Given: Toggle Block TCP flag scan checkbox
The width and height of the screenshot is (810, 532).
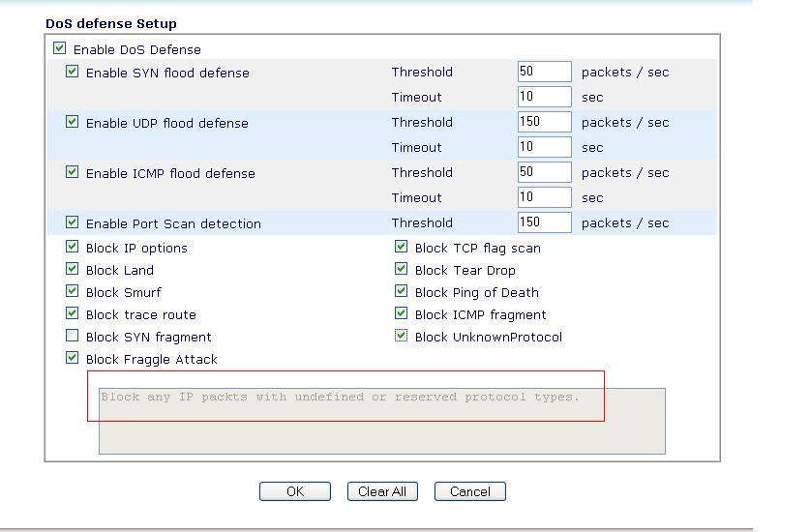Looking at the screenshot, I should pos(402,247).
